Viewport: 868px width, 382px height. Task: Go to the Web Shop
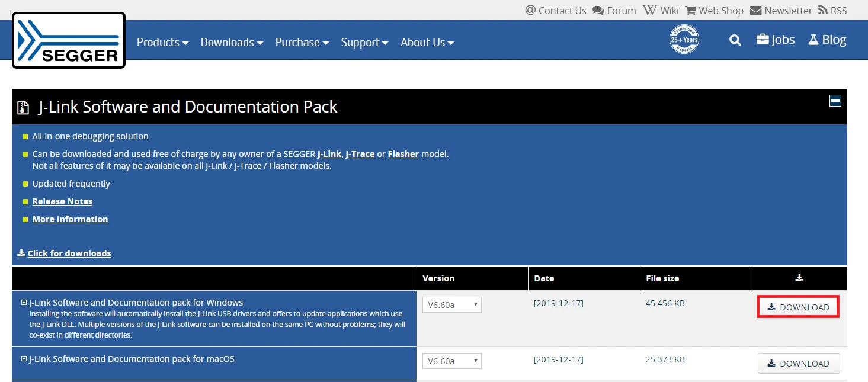(715, 11)
